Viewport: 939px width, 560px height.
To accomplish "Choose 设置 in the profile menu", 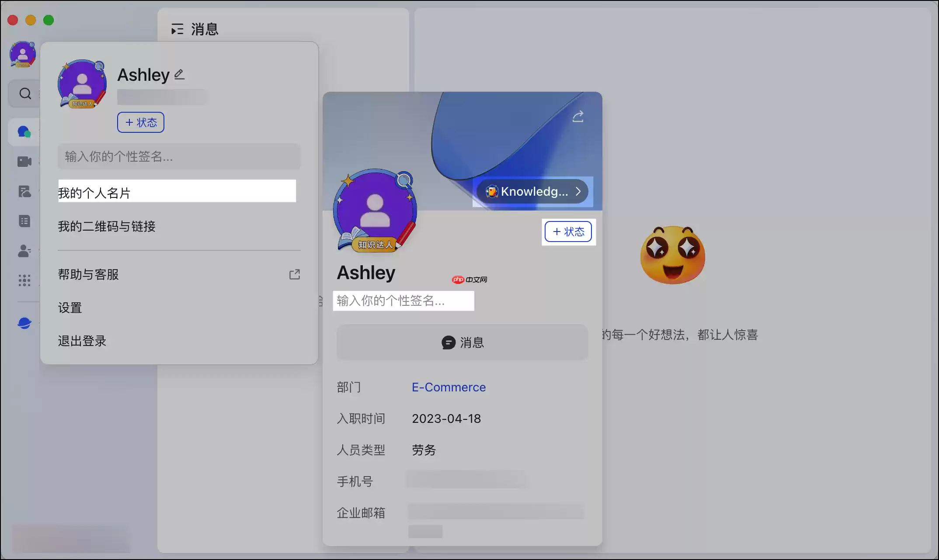I will (70, 308).
